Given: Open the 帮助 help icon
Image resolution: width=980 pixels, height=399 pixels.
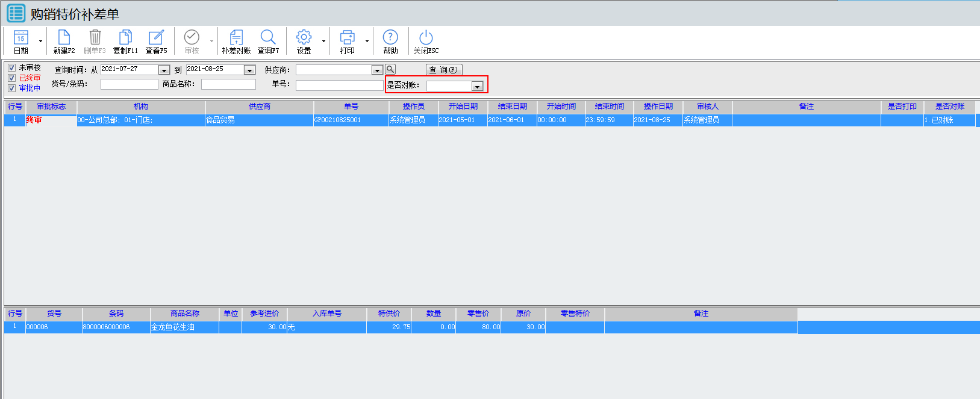Looking at the screenshot, I should [x=390, y=38].
